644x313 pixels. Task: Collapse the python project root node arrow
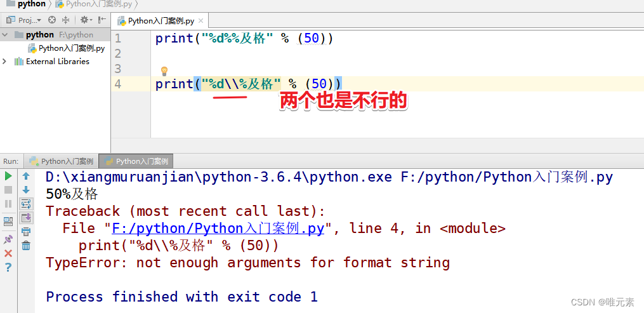(x=5, y=35)
